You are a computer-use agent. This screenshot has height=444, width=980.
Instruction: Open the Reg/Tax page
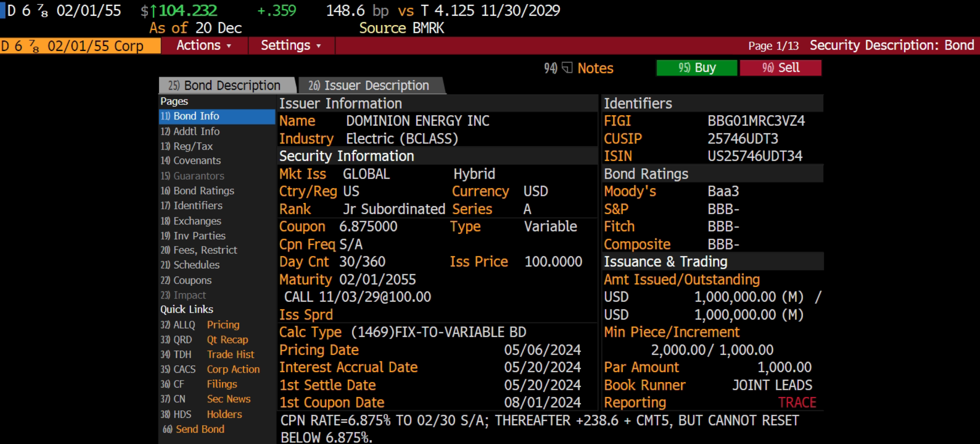pos(187,146)
